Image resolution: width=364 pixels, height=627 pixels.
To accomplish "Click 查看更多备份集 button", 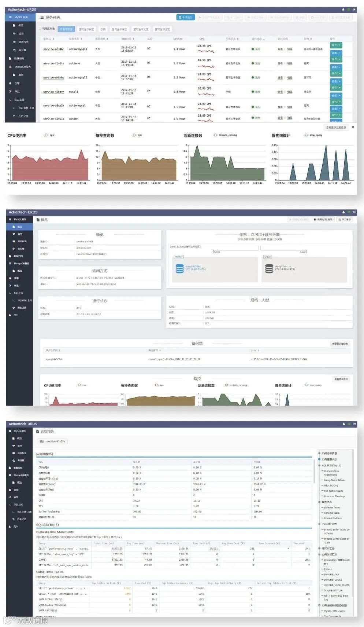I will (x=340, y=344).
